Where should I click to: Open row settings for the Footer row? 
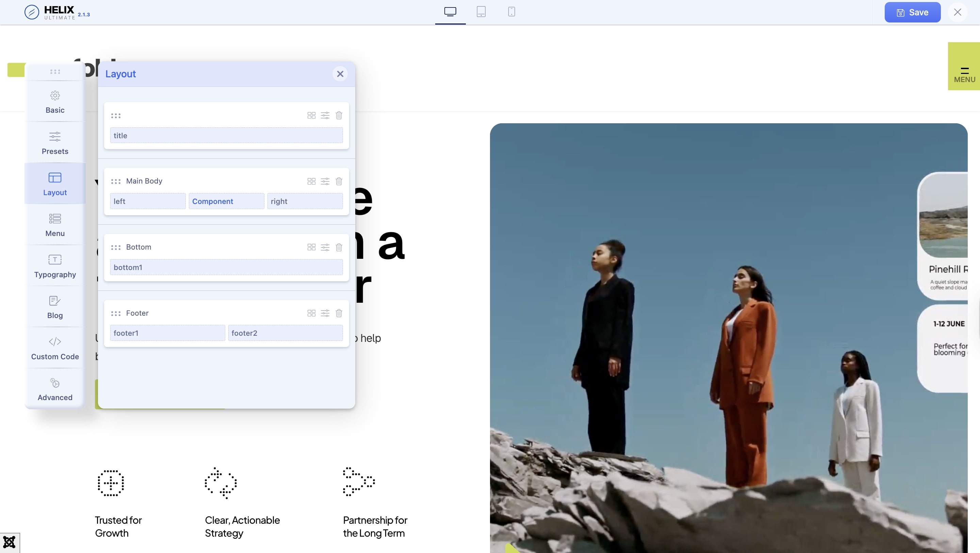(325, 313)
